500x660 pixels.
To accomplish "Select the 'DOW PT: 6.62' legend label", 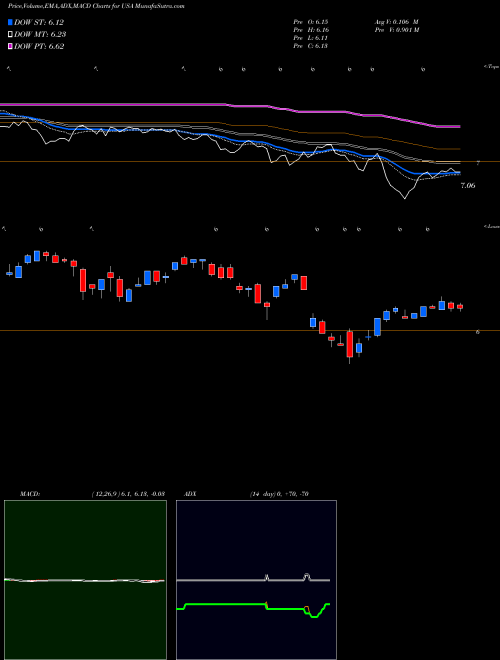I will (39, 46).
